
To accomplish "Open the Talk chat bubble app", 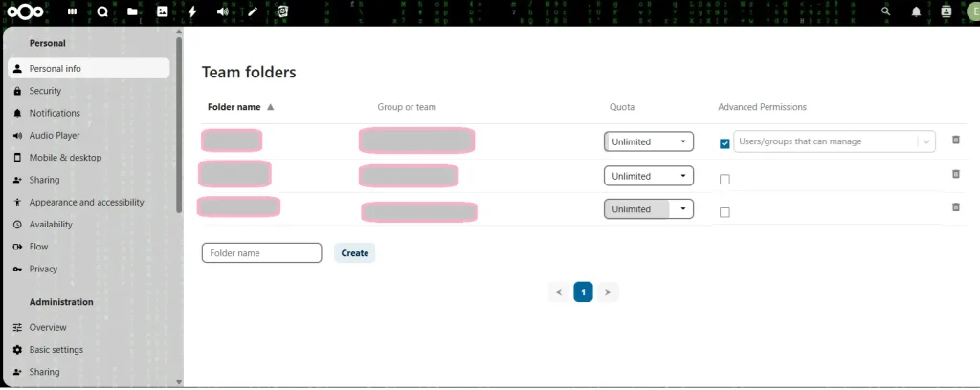I will (102, 11).
